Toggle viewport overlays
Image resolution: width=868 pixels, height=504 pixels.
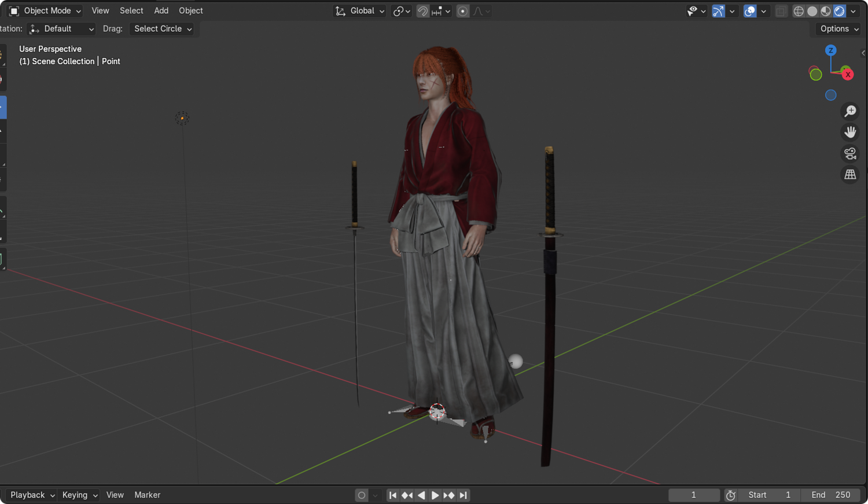point(750,11)
